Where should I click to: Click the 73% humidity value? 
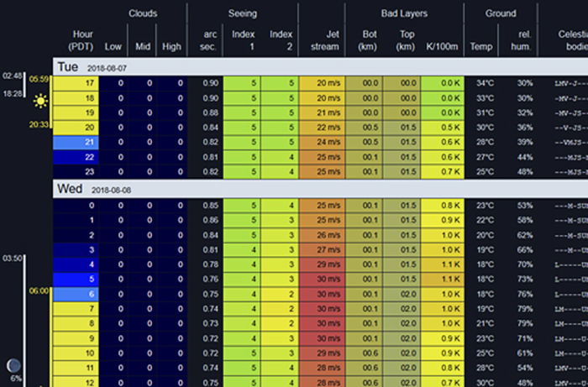[525, 279]
